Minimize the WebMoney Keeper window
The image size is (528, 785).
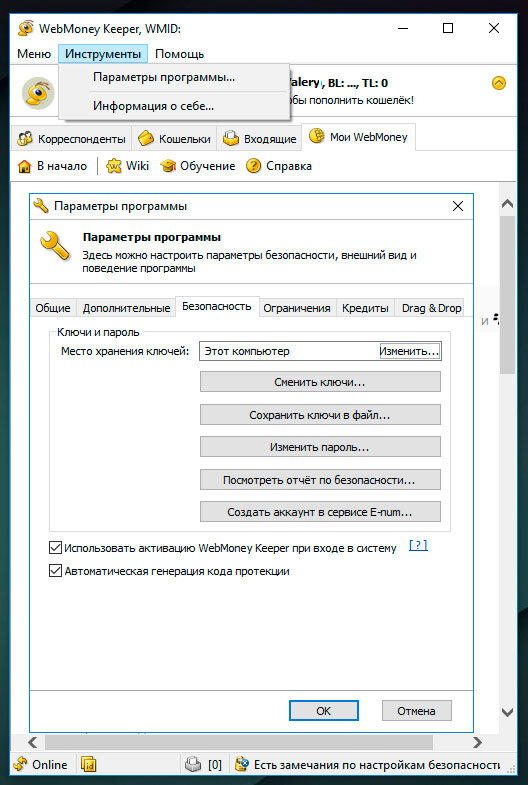[402, 28]
